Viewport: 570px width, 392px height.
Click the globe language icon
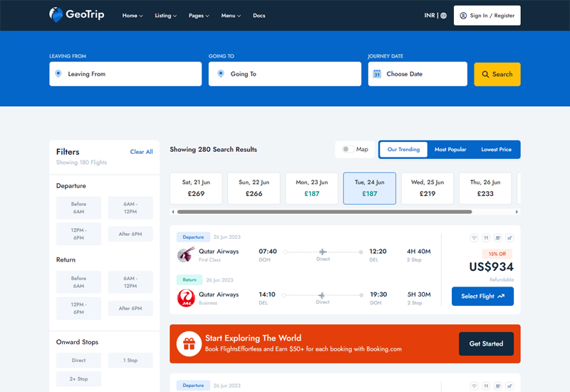click(x=443, y=16)
